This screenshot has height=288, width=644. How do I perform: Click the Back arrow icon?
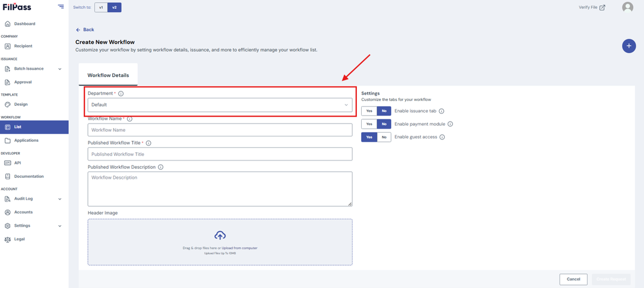78,30
